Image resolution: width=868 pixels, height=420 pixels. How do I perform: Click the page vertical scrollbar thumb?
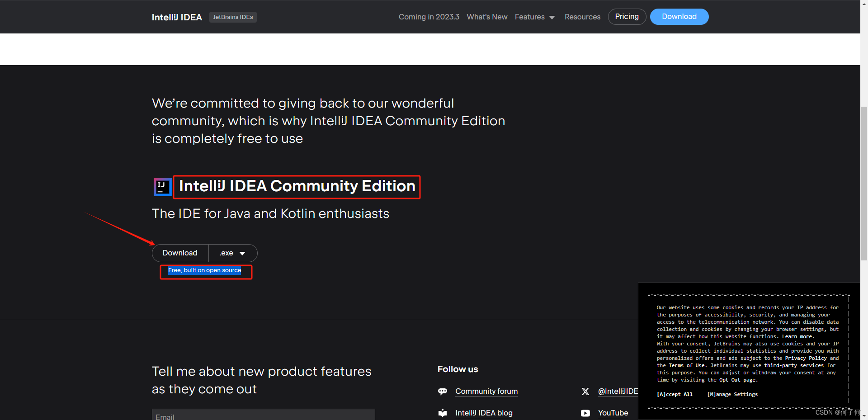tap(864, 183)
